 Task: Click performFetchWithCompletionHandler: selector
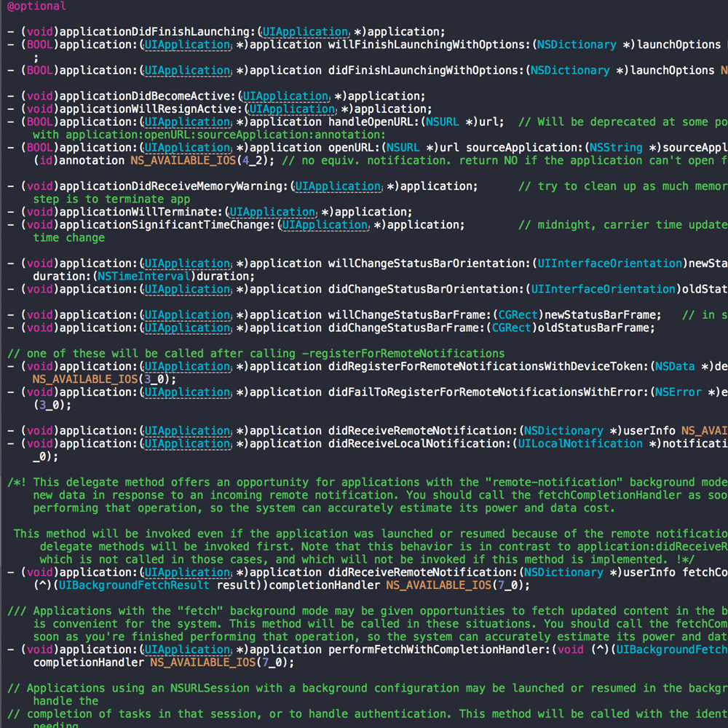point(439,649)
